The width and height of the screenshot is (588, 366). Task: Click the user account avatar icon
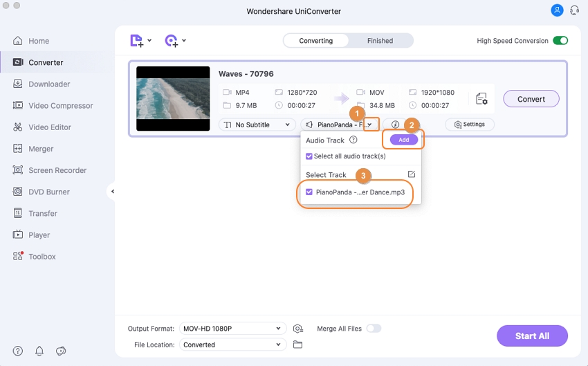(557, 10)
